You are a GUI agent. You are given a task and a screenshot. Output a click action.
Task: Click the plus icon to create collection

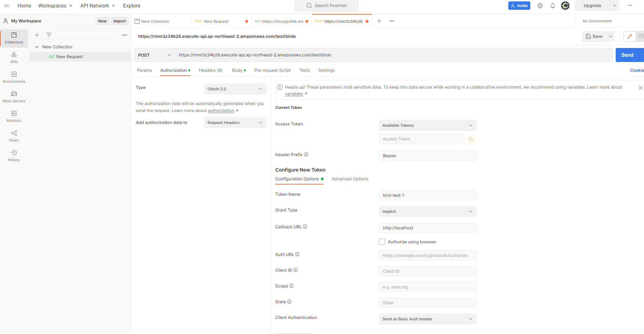37,35
